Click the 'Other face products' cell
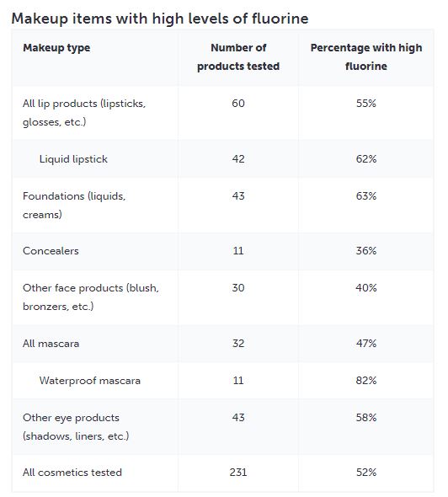 pos(91,297)
